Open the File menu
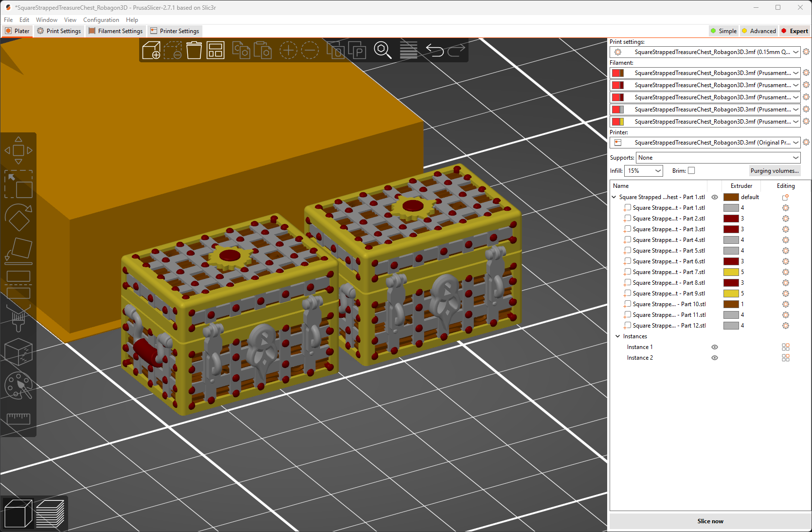 coord(8,20)
